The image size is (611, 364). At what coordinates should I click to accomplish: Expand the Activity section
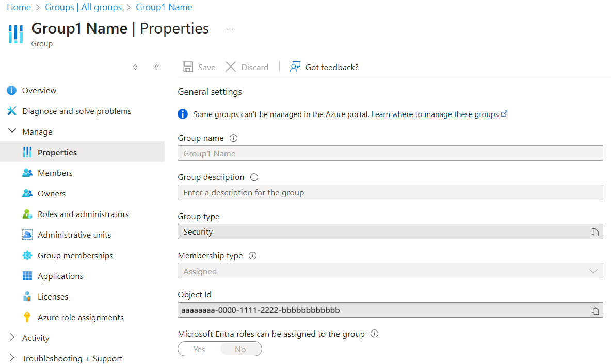[x=12, y=338]
